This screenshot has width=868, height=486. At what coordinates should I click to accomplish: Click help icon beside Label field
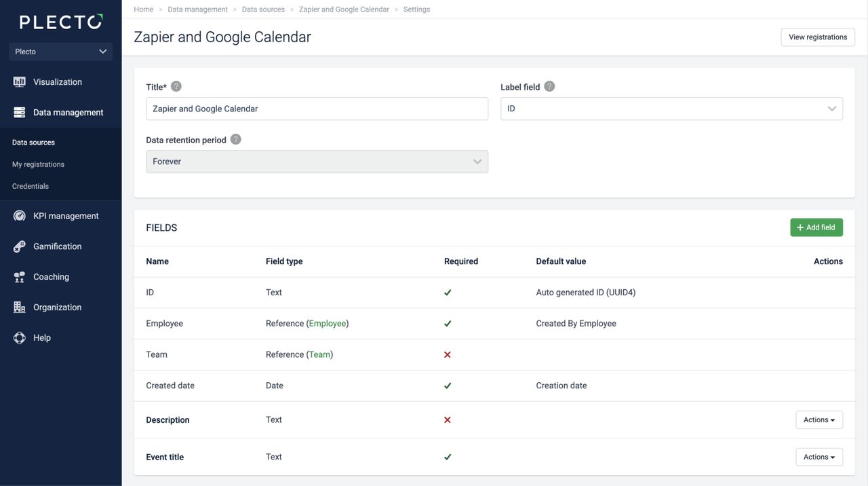pos(549,87)
